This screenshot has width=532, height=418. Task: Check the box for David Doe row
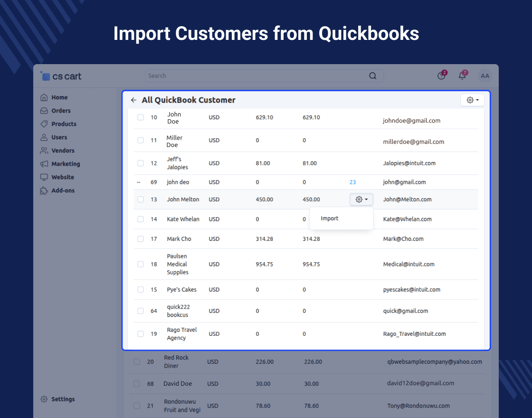[x=137, y=384]
